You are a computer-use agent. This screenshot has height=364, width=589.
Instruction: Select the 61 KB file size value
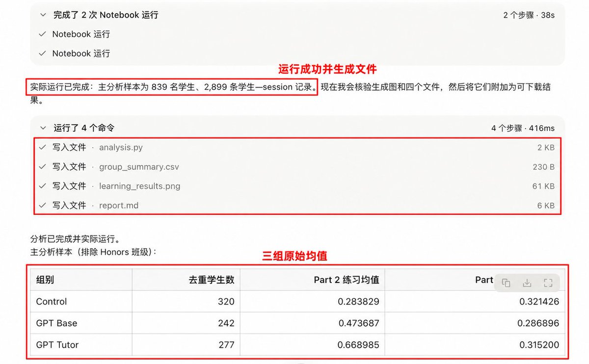(544, 186)
